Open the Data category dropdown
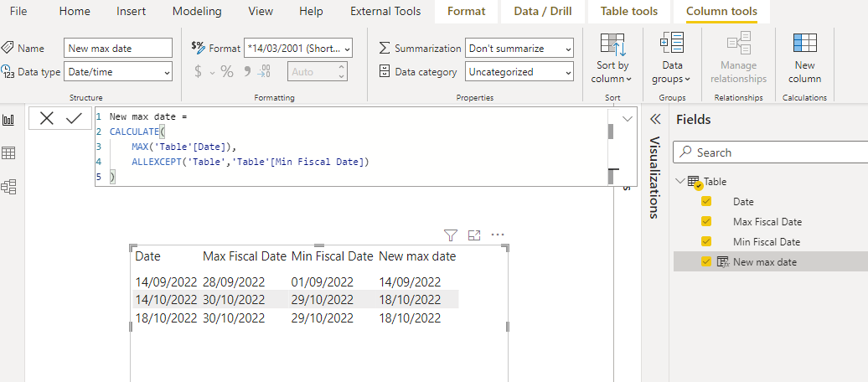The height and width of the screenshot is (382, 868). 519,72
